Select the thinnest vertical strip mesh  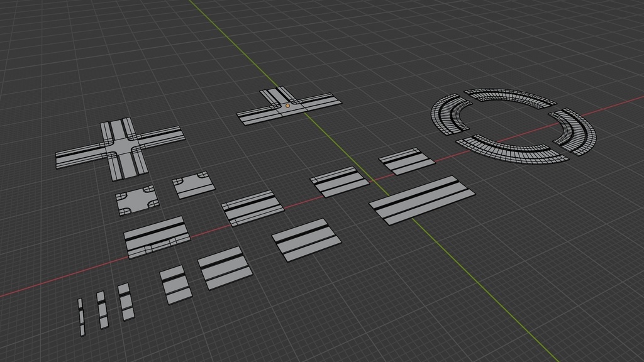pyautogui.click(x=81, y=317)
